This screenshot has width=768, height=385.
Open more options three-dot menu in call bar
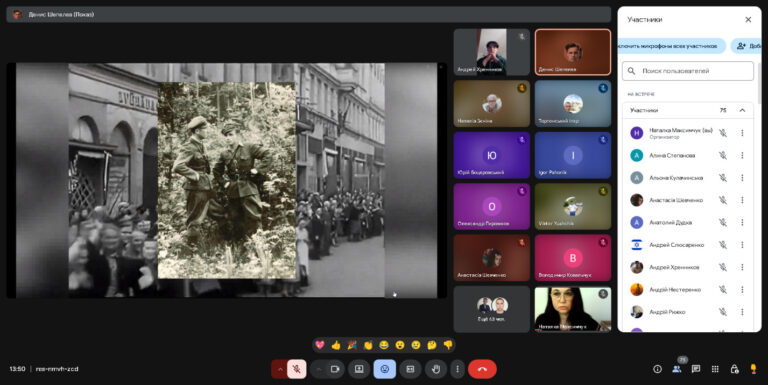click(457, 369)
